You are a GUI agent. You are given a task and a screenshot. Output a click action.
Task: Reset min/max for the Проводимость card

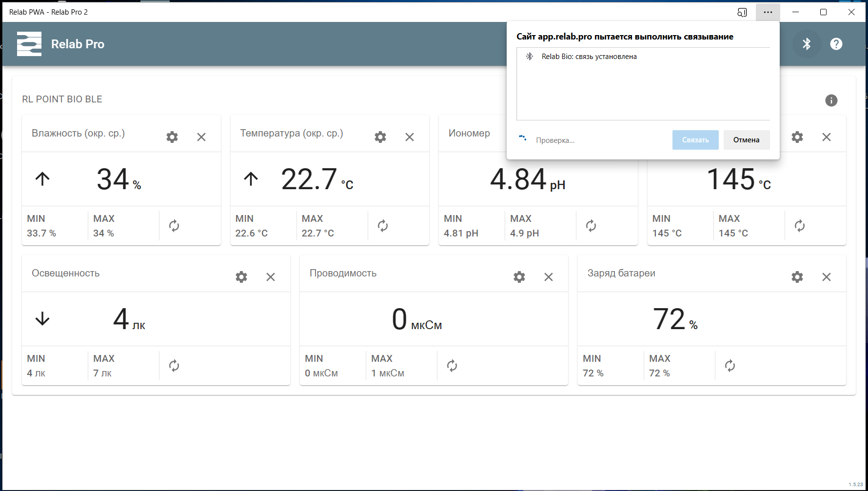tap(452, 366)
